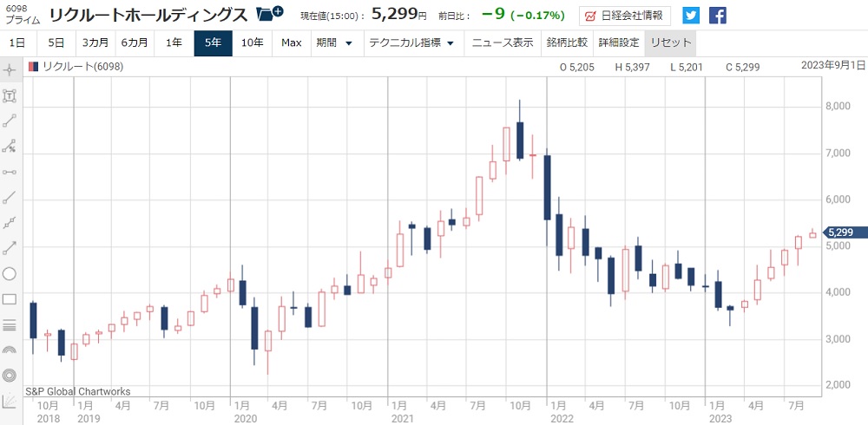The image size is (868, 425).
Task: Switch chart to 10年 range
Action: pos(253,42)
